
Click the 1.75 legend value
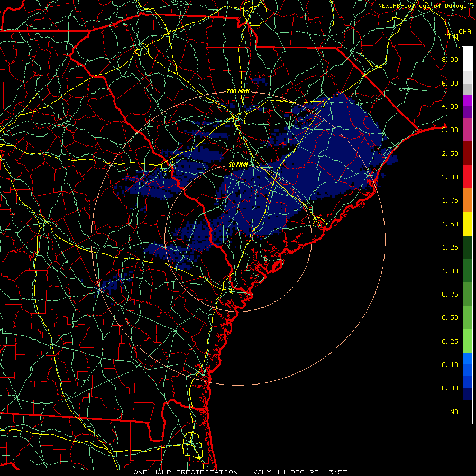coord(450,200)
